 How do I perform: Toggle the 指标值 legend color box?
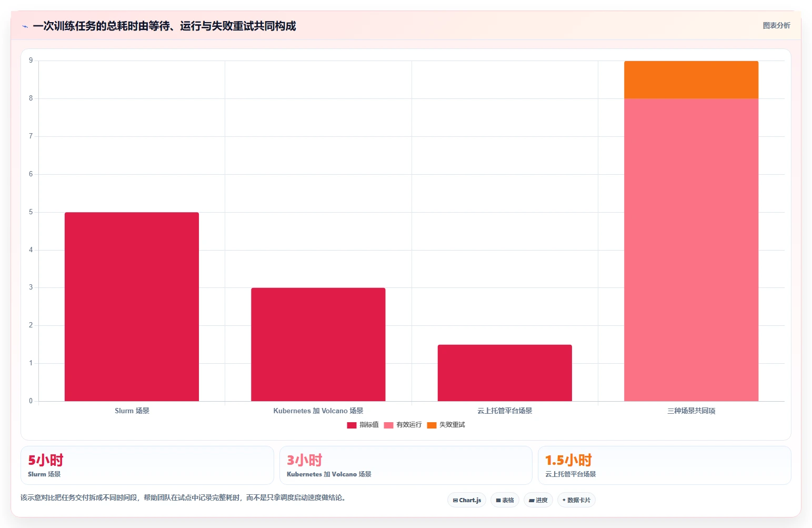[x=352, y=425]
